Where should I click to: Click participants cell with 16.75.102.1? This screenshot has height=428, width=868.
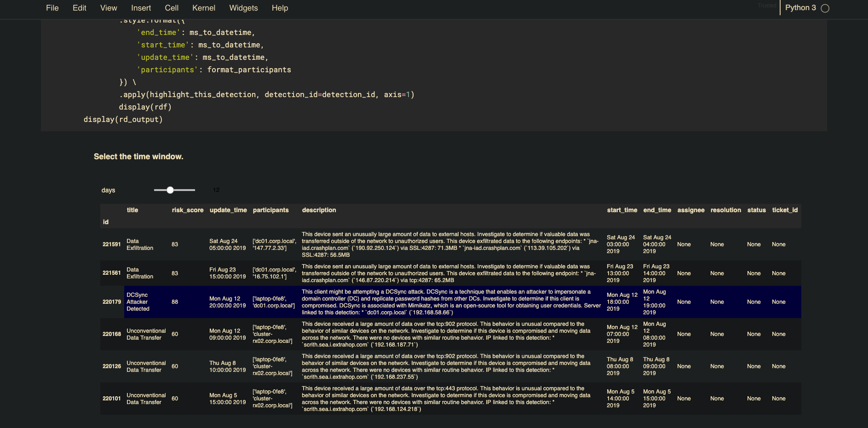click(x=275, y=273)
